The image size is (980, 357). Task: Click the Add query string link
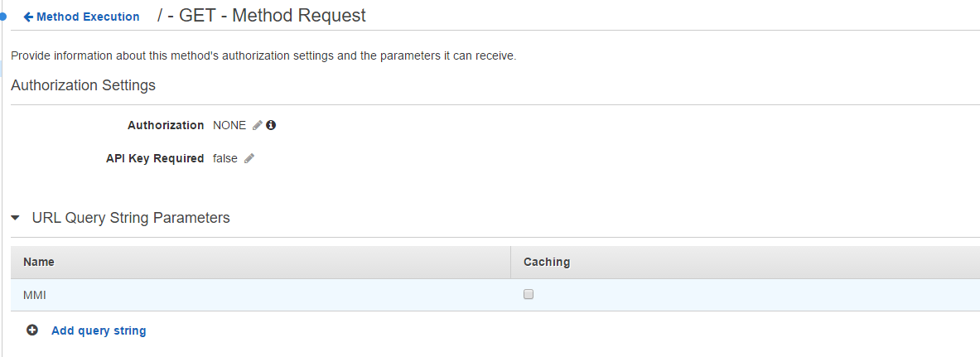coord(99,330)
